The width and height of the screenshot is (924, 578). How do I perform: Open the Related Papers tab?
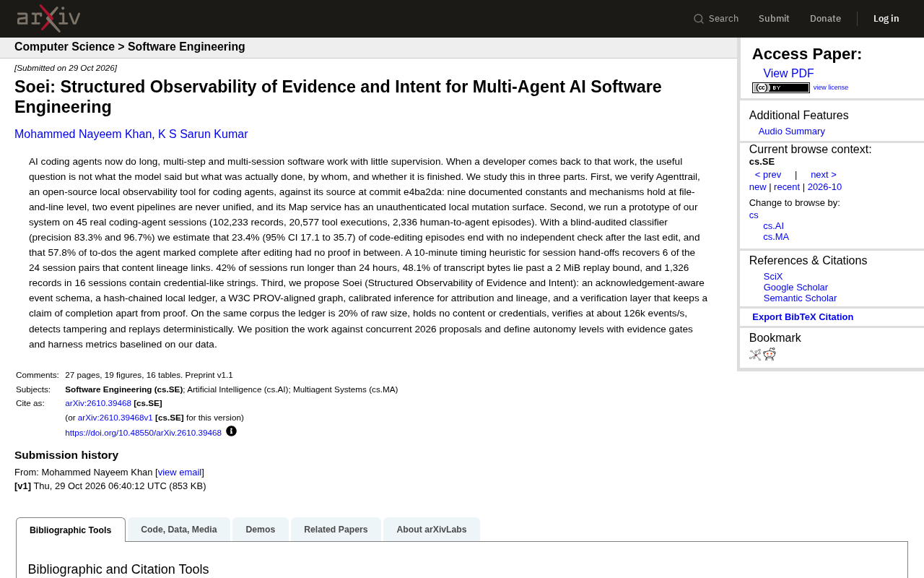point(336,530)
